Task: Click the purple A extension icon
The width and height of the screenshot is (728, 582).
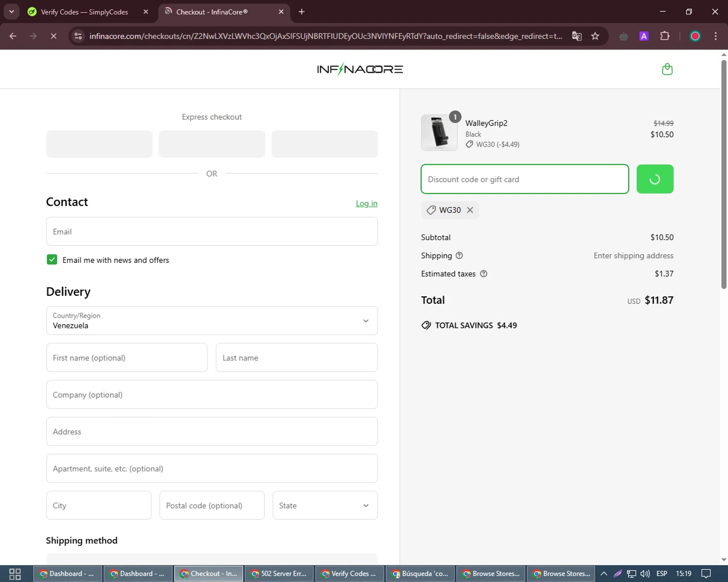Action: coord(644,36)
